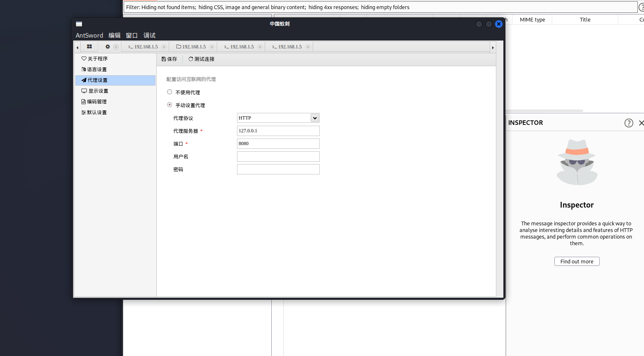
Task: Click the Burp filter bar text
Action: pyautogui.click(x=268, y=7)
